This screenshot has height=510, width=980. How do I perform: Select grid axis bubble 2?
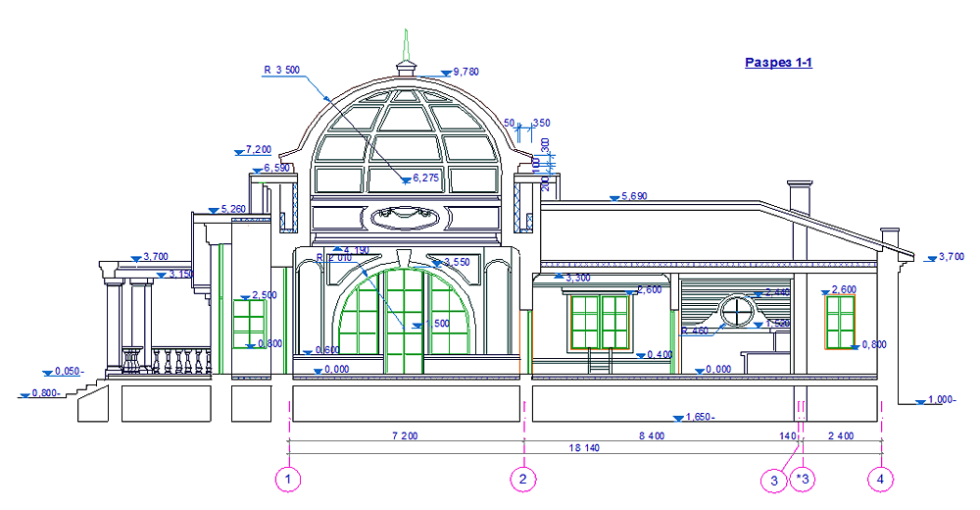pyautogui.click(x=523, y=480)
